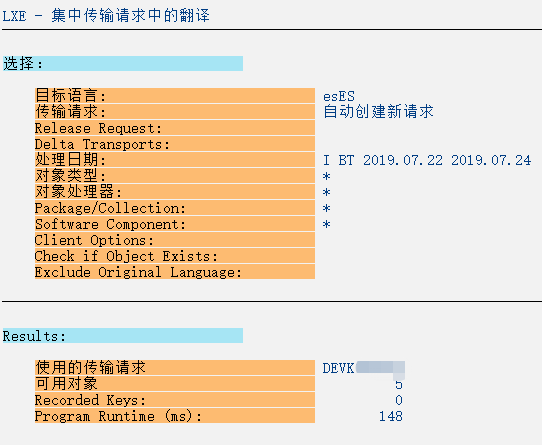Screen dimensions: 542x445
Task: Click the runtime value '148'
Action: tap(391, 416)
